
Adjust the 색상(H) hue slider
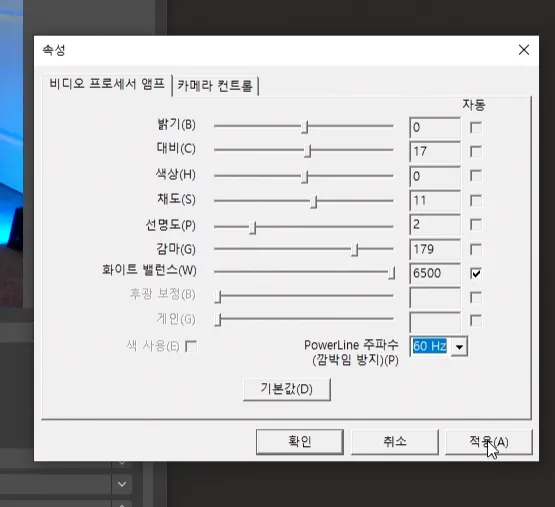click(x=304, y=176)
